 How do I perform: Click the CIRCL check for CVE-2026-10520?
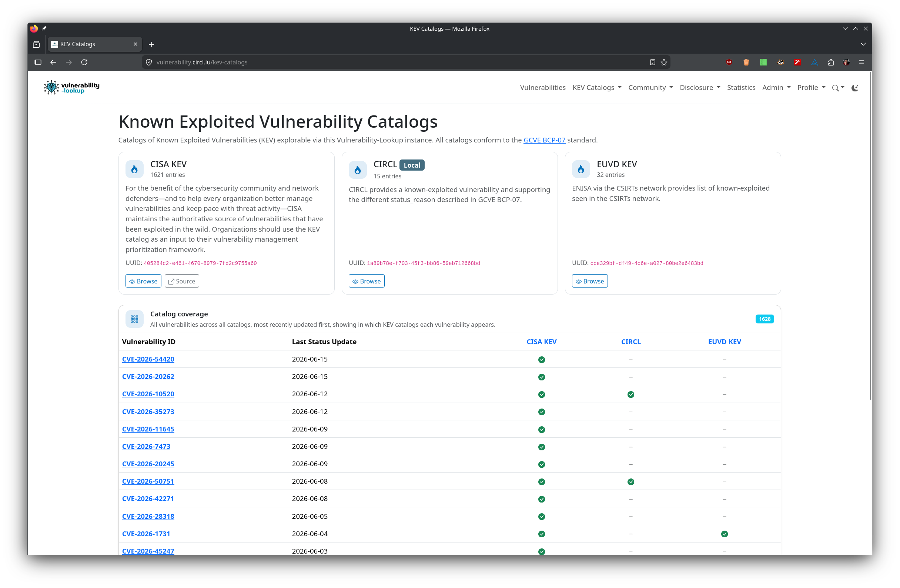point(631,394)
